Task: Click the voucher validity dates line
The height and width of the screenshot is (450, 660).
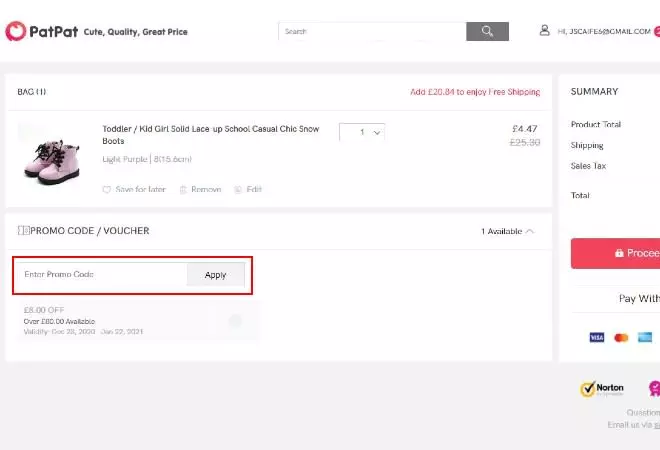Action: 83,332
